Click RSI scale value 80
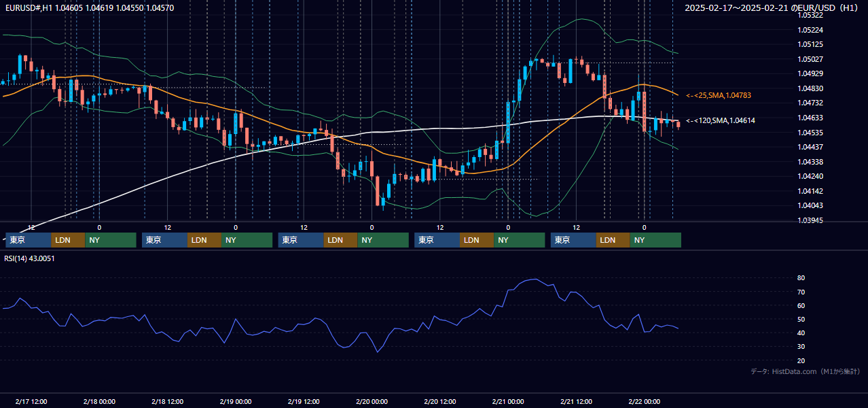 801,278
